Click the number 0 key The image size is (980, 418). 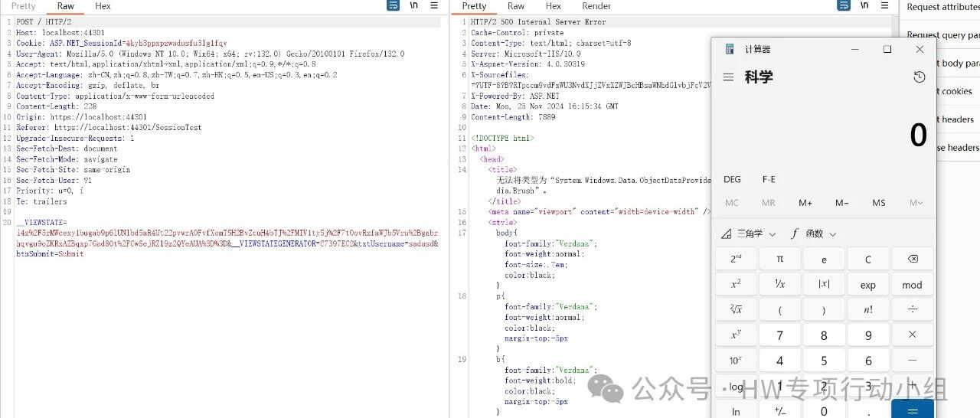pyautogui.click(x=824, y=411)
